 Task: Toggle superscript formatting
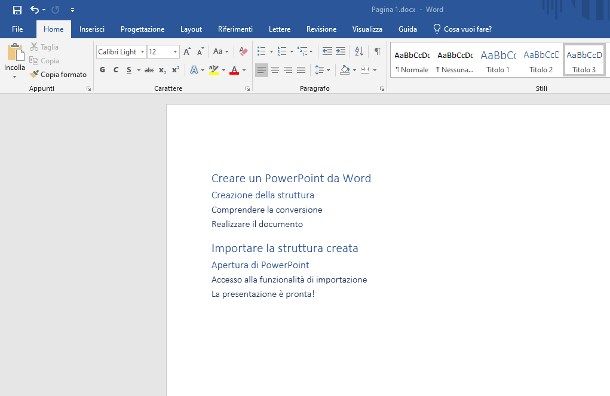[175, 70]
